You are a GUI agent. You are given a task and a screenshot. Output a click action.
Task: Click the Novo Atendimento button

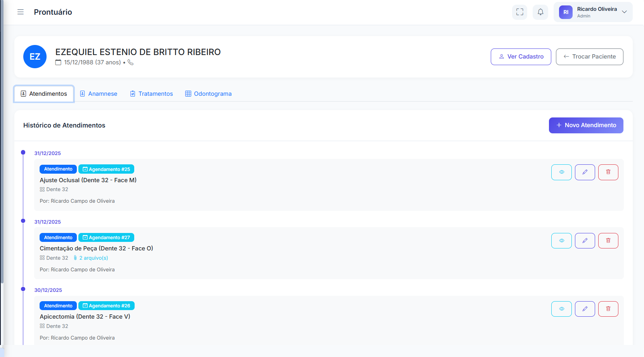click(586, 125)
